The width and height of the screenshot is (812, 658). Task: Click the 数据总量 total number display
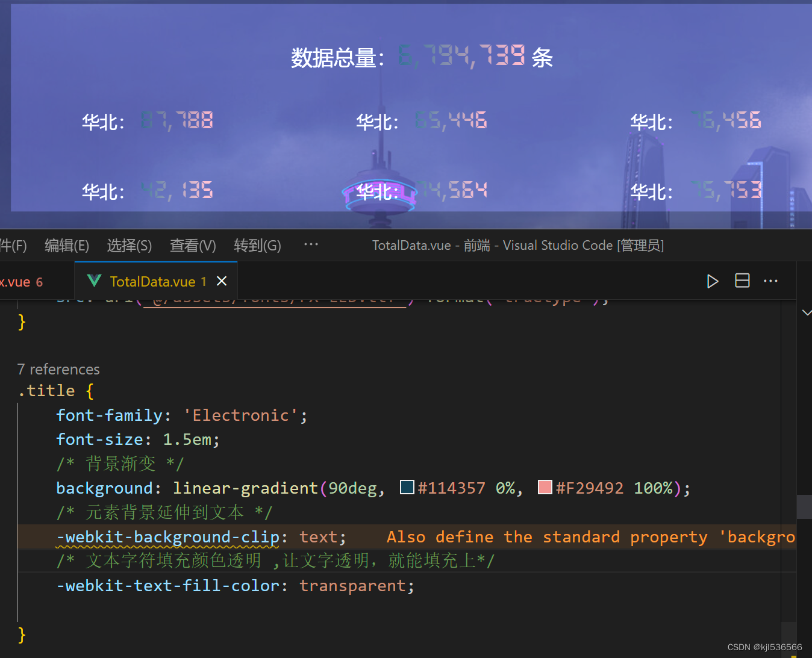coord(461,56)
